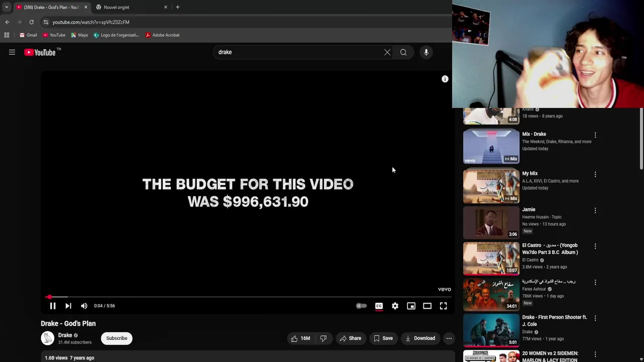
Task: Open the Adobe Acrobat bookmark
Action: (x=163, y=35)
